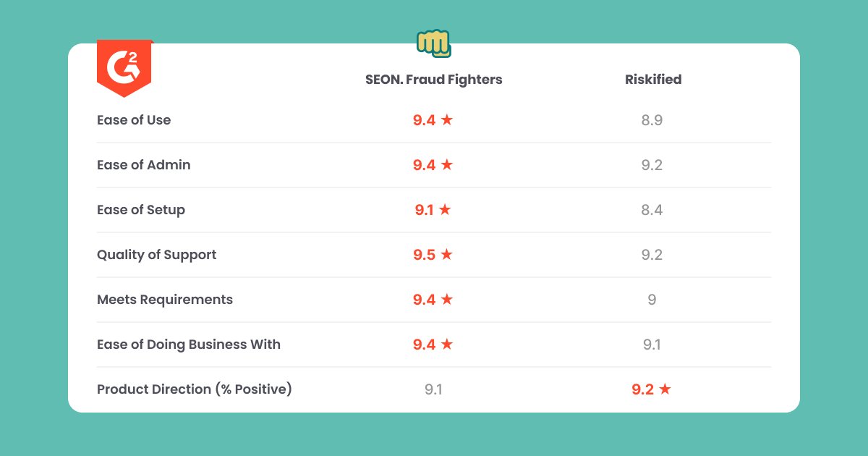This screenshot has height=456, width=868.
Task: Click the star beside Ease of Setup 9.1
Action: (x=445, y=209)
